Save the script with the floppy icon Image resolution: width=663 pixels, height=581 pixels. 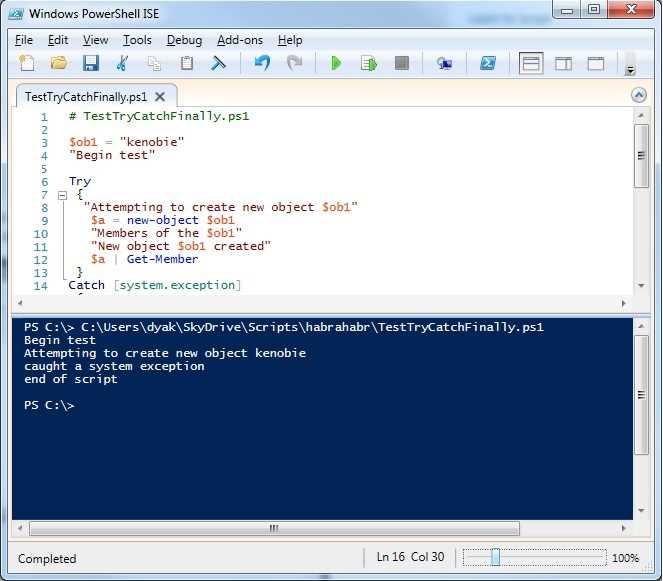click(90, 63)
